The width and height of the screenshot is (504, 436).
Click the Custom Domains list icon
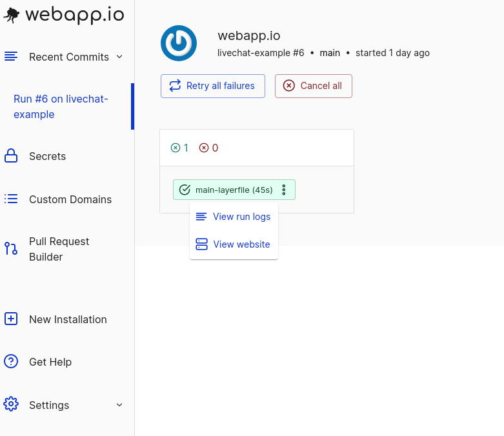11,199
